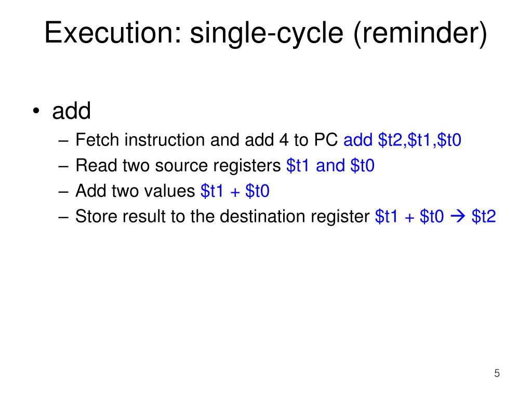Click the 'Add two values' text
532x399 pixels.
135,191
